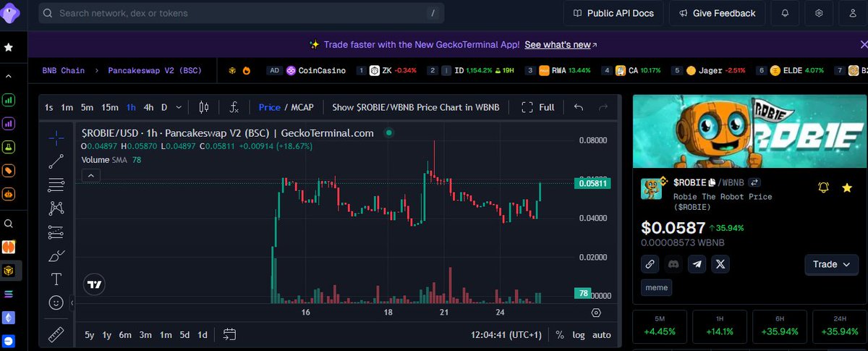The height and width of the screenshot is (351, 868).
Task: Set chart range to 5y
Action: (x=89, y=334)
